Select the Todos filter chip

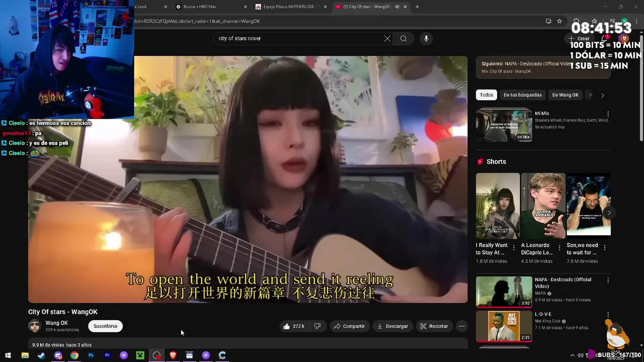tap(487, 95)
